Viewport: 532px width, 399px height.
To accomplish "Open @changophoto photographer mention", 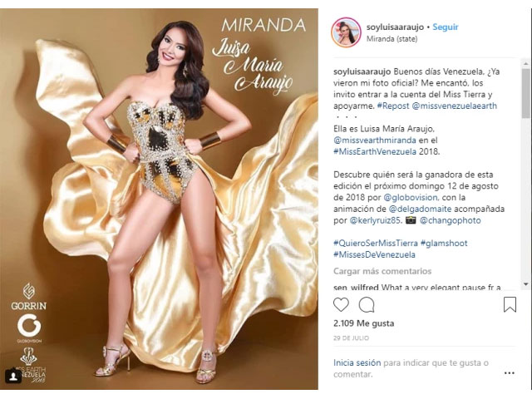I will pyautogui.click(x=451, y=220).
